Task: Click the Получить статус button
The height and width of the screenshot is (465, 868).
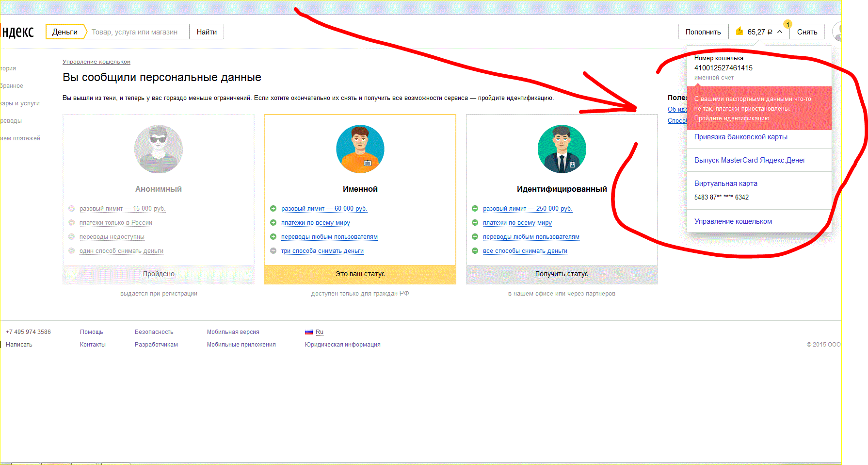Action: tap(562, 274)
